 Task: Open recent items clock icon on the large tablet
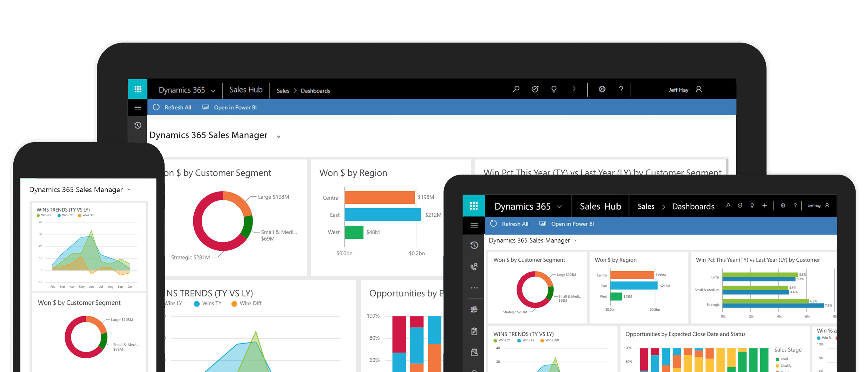[137, 126]
